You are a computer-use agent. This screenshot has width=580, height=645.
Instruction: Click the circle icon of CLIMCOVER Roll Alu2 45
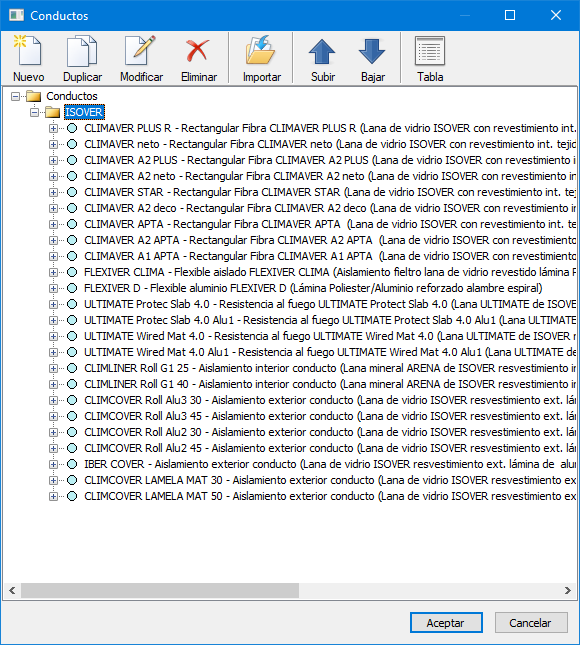point(72,448)
